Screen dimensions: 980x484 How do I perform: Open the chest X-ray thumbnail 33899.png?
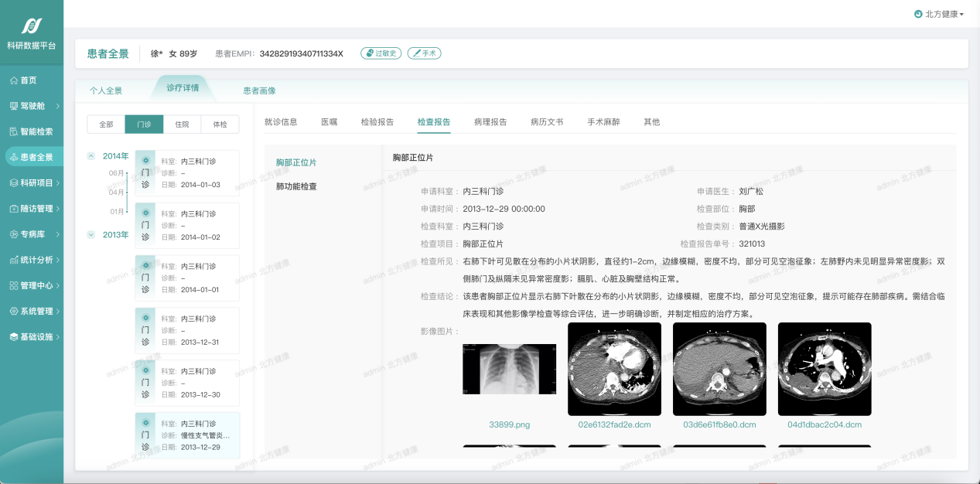point(509,370)
